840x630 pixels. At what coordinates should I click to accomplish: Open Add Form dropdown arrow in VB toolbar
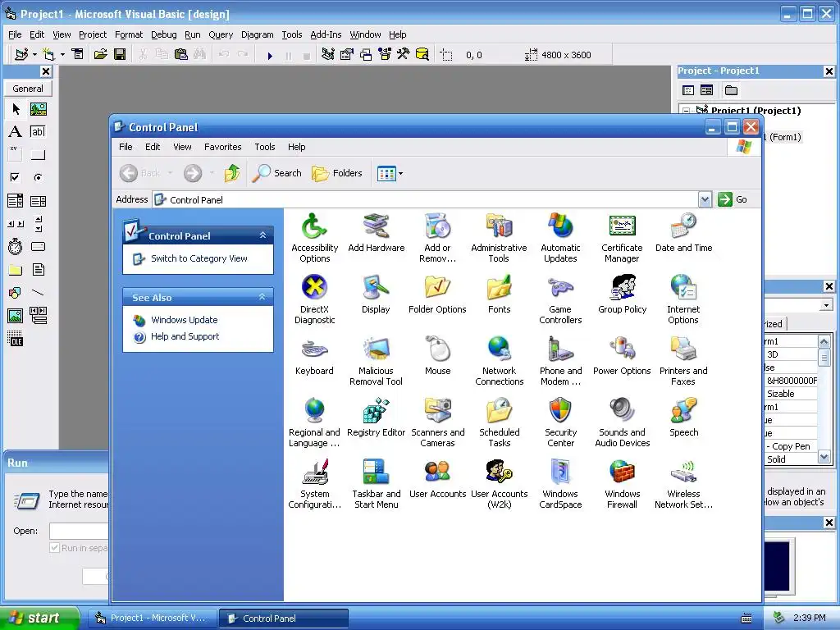62,54
